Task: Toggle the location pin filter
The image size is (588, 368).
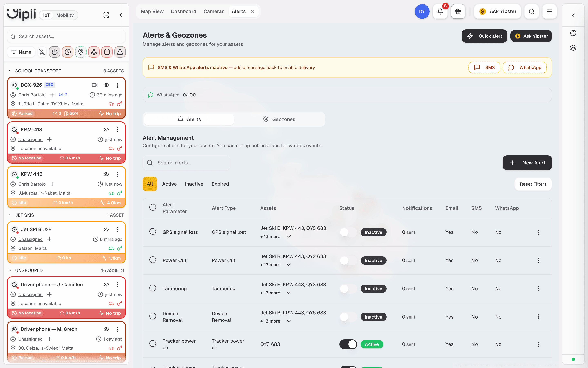Action: (x=81, y=52)
